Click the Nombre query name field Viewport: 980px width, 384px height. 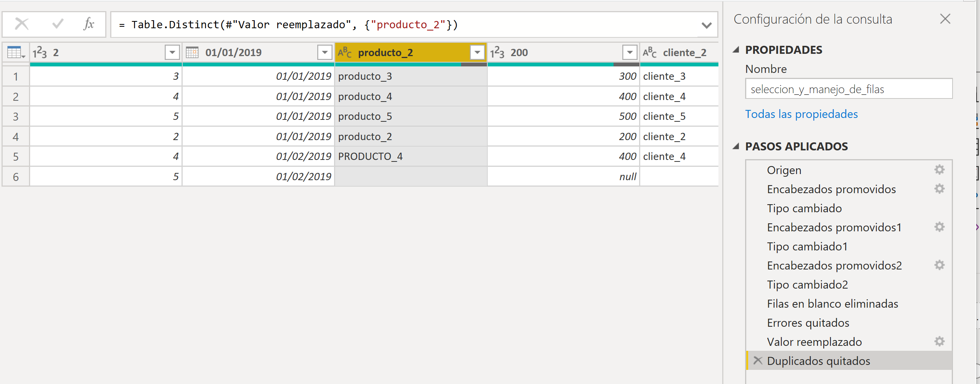point(849,89)
